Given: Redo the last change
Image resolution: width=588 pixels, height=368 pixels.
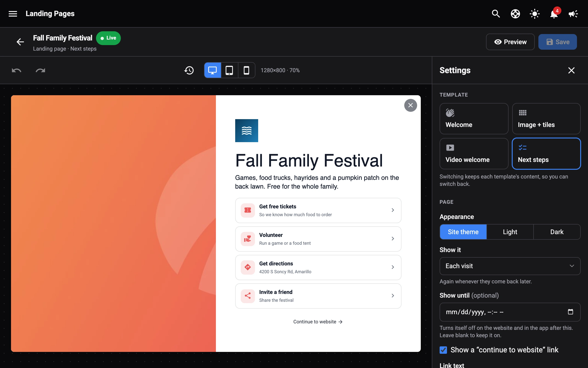Looking at the screenshot, I should (40, 70).
